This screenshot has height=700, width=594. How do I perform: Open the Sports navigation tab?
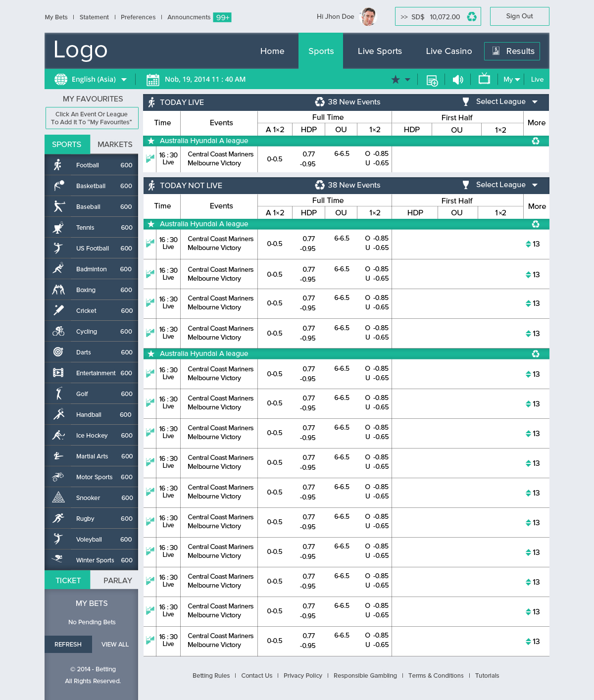point(321,51)
